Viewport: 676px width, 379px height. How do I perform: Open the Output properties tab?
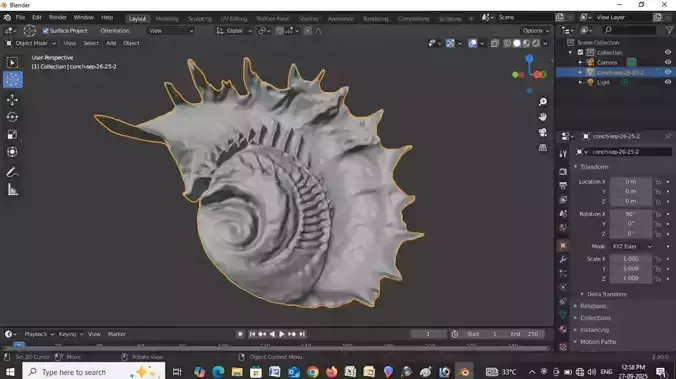coord(563,186)
